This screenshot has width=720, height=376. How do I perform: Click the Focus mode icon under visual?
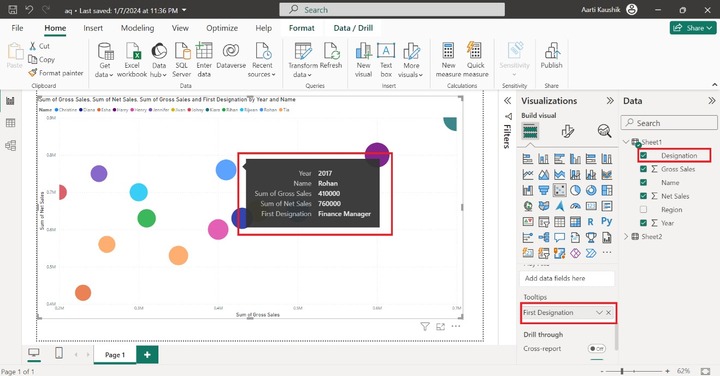click(x=440, y=326)
